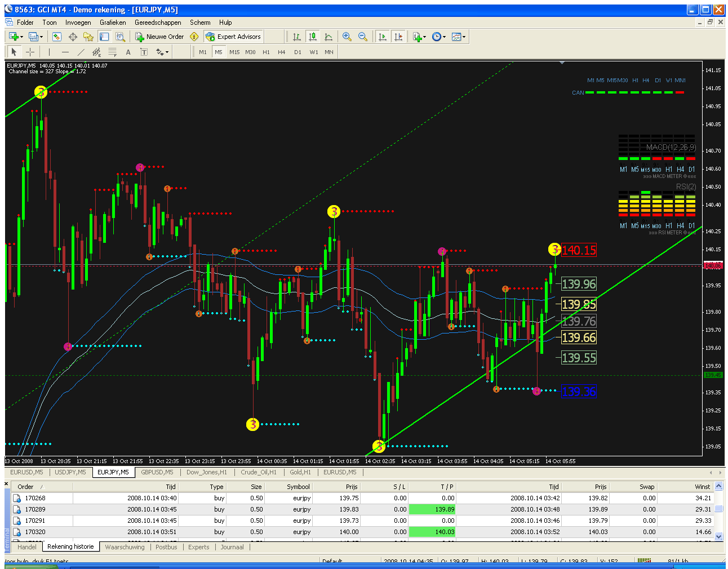Click the Nieuwe Order button
728x569 pixels.
coord(159,37)
